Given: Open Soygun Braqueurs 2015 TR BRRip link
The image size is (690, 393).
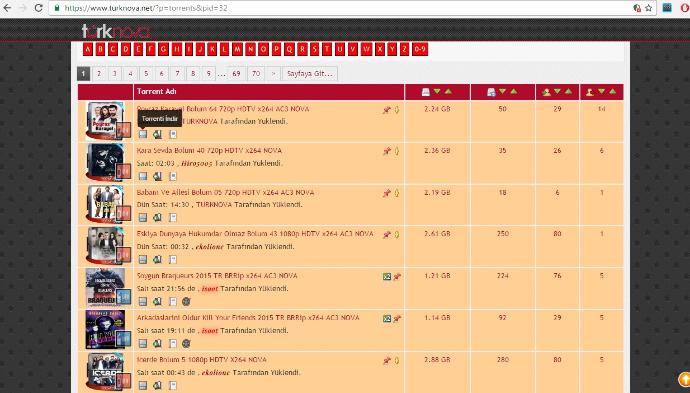Looking at the screenshot, I should click(x=217, y=275).
